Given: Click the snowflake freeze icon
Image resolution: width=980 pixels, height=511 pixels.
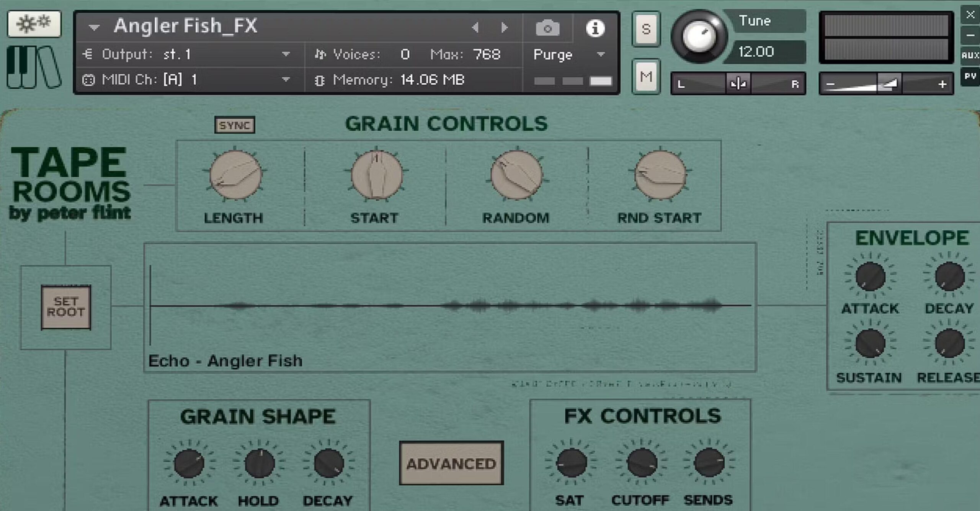Looking at the screenshot, I should (34, 24).
